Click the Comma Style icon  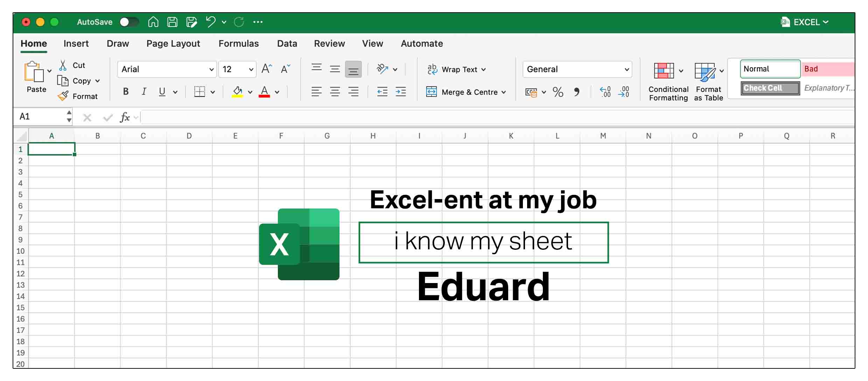coord(576,92)
